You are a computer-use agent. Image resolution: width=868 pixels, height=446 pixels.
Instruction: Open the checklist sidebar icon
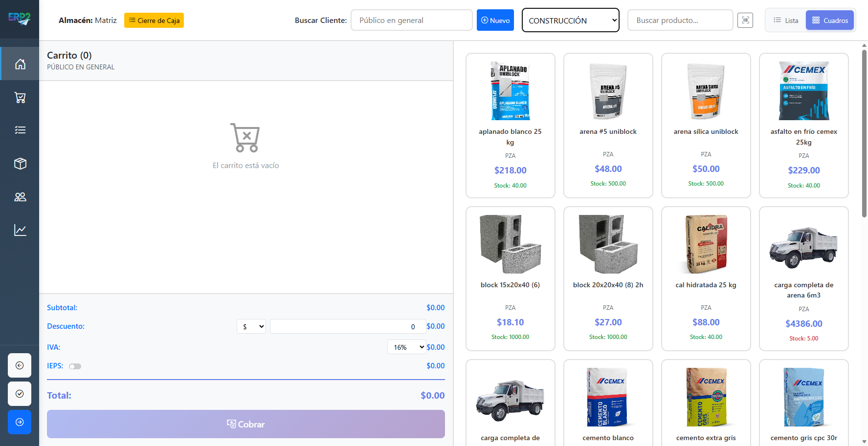(20, 130)
